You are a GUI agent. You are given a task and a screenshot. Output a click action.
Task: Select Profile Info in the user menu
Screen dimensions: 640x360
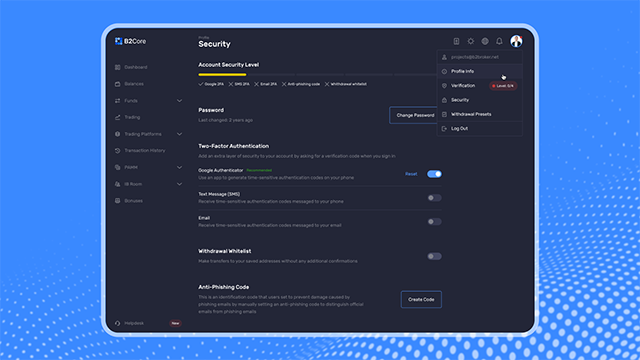point(480,71)
